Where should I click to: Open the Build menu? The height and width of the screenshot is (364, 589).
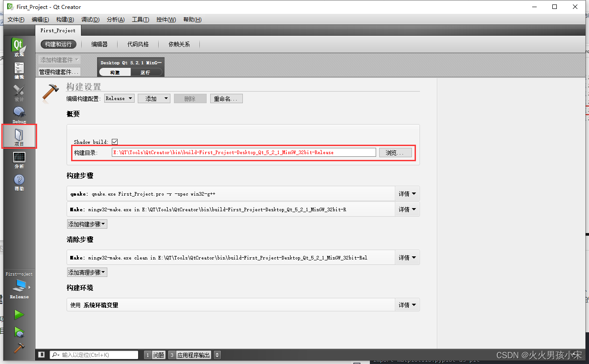[x=65, y=20]
